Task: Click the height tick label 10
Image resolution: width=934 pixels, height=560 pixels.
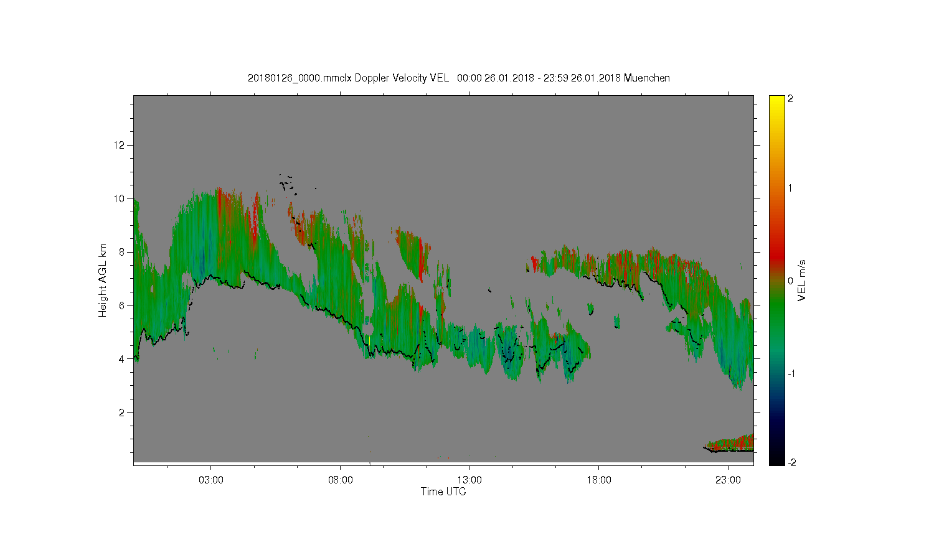Action: click(x=120, y=198)
